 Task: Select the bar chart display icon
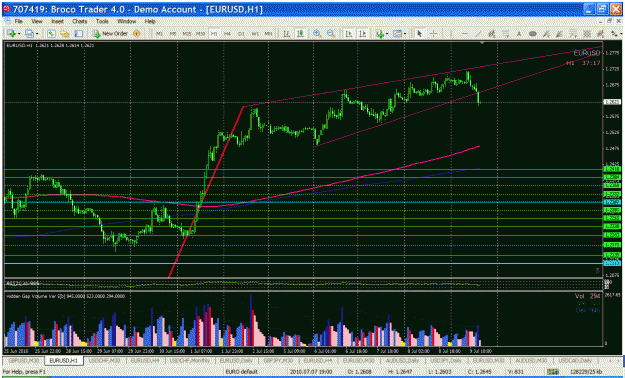pyautogui.click(x=287, y=34)
